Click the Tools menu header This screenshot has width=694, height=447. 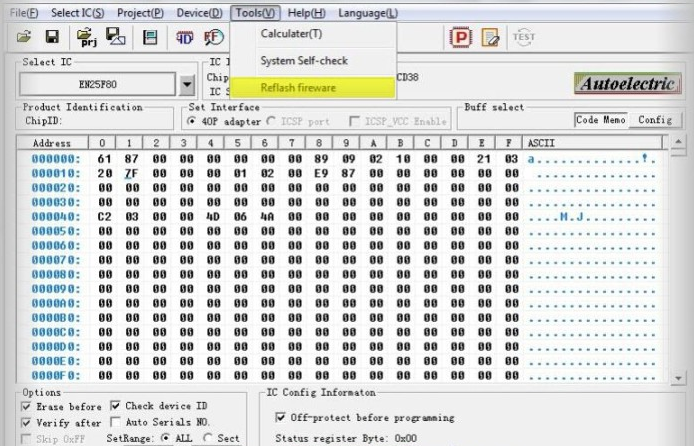coord(255,13)
